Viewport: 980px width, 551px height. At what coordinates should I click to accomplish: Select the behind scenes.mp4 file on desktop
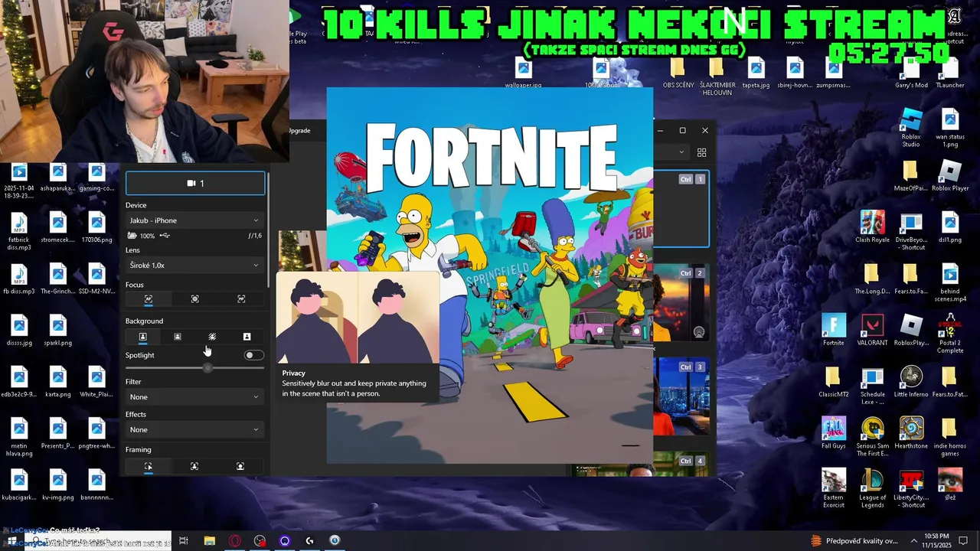pos(950,282)
